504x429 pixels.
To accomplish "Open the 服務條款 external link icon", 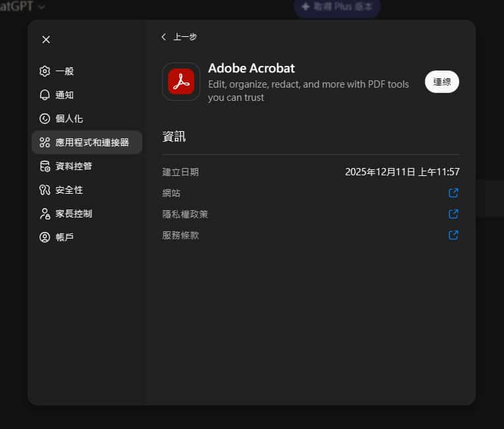I will click(453, 235).
